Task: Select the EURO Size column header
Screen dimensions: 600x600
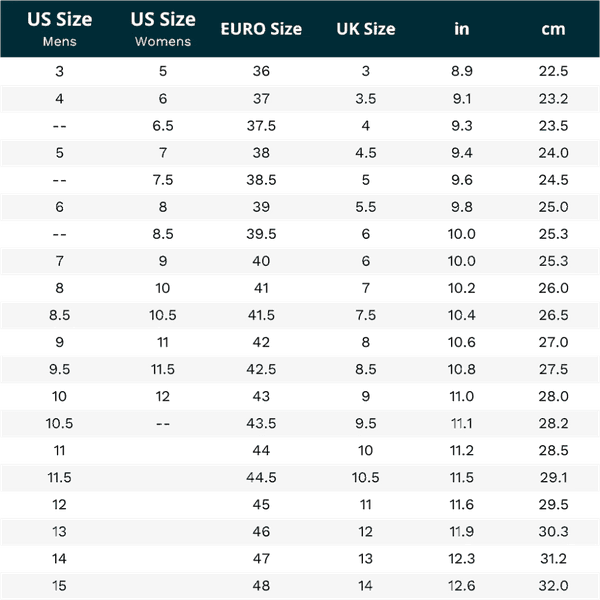Action: coord(261,29)
